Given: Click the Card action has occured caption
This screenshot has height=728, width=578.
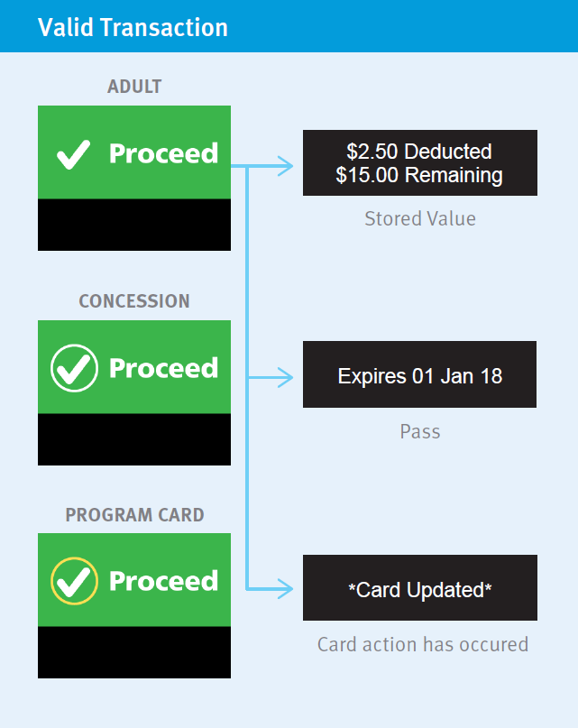Looking at the screenshot, I should 422,644.
